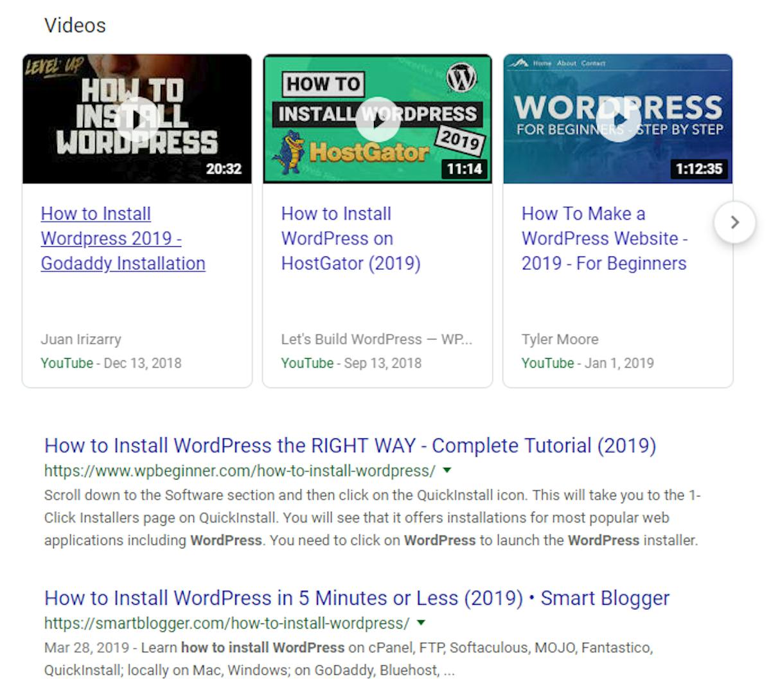The width and height of the screenshot is (771, 700).
Task: Click the Videos section heading
Action: (75, 26)
